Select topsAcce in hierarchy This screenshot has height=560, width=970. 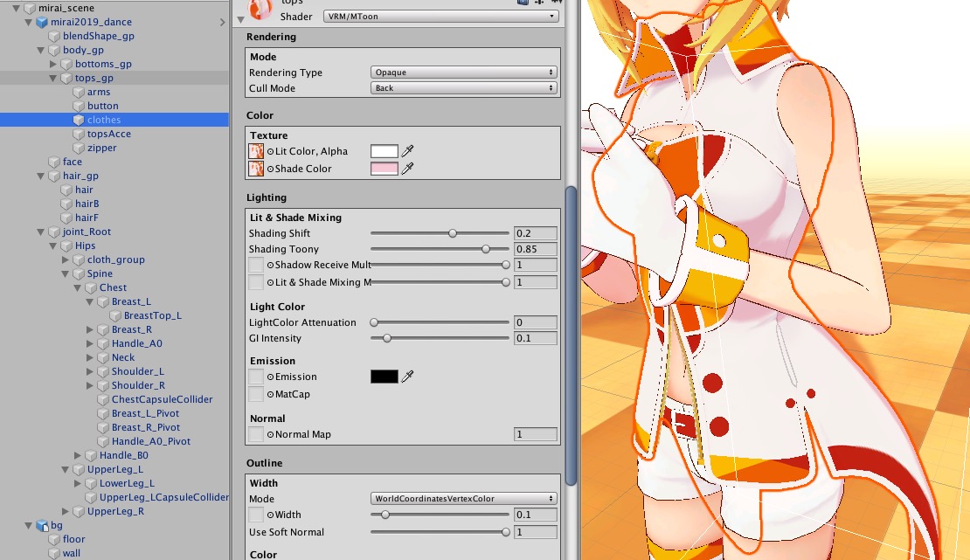pyautogui.click(x=109, y=134)
